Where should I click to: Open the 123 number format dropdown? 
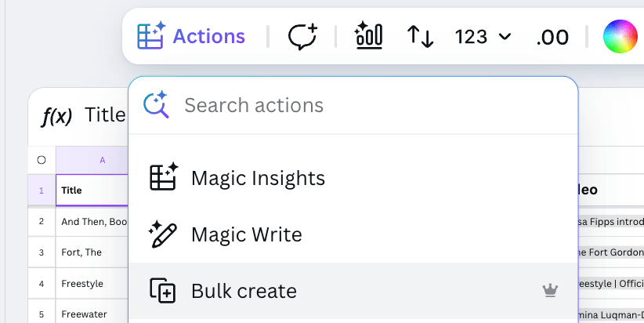483,36
